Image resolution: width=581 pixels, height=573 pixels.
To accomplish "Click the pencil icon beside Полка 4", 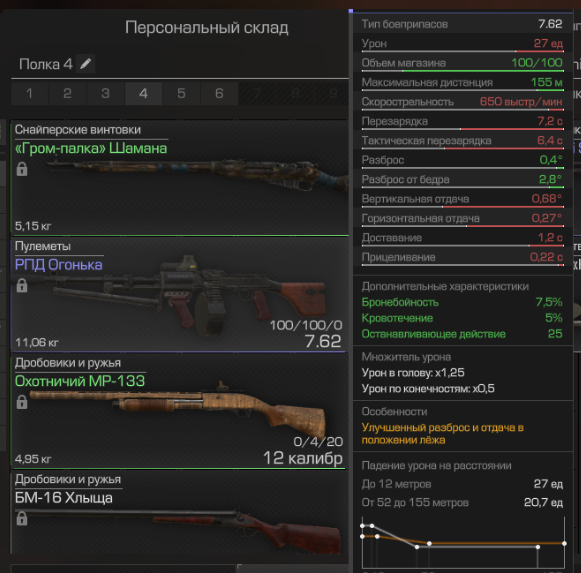I will (x=86, y=64).
